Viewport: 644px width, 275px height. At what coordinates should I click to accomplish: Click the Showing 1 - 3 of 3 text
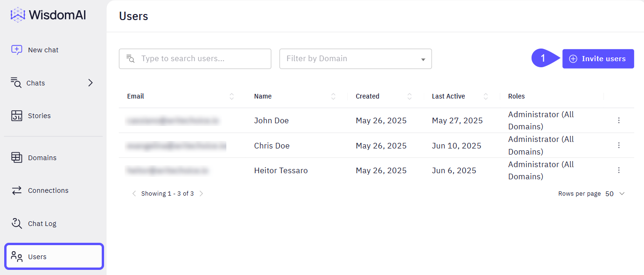[168, 193]
